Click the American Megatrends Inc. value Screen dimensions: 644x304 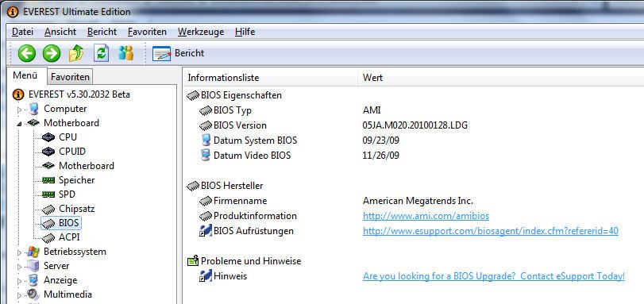pyautogui.click(x=418, y=201)
